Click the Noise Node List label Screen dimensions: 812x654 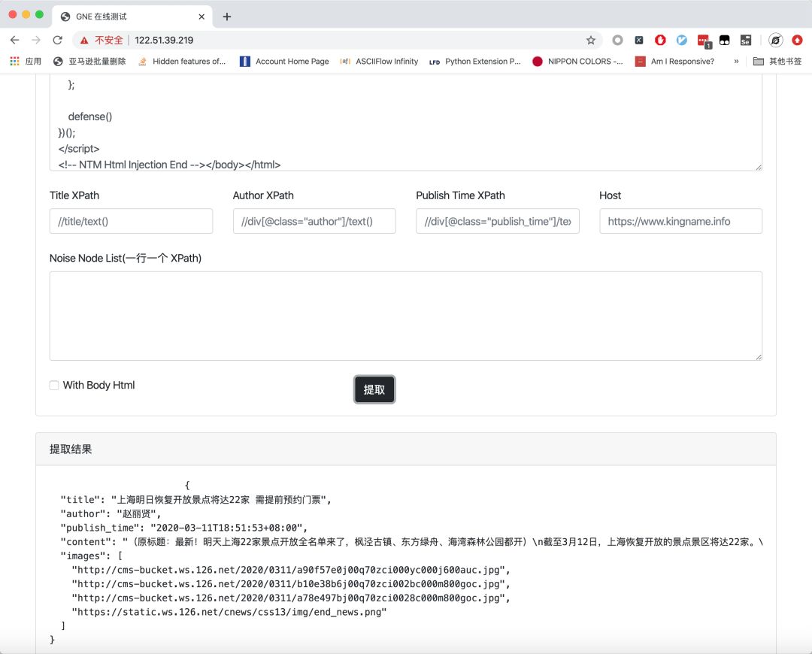(126, 258)
